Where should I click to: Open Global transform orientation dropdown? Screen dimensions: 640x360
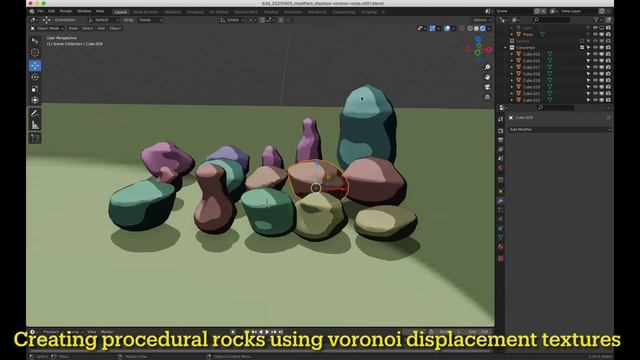pos(232,20)
